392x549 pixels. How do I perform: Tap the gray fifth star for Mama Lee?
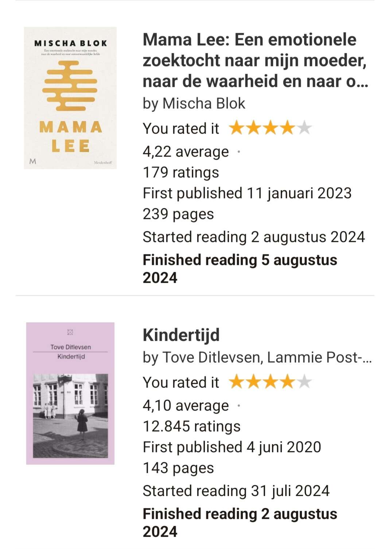pyautogui.click(x=304, y=128)
